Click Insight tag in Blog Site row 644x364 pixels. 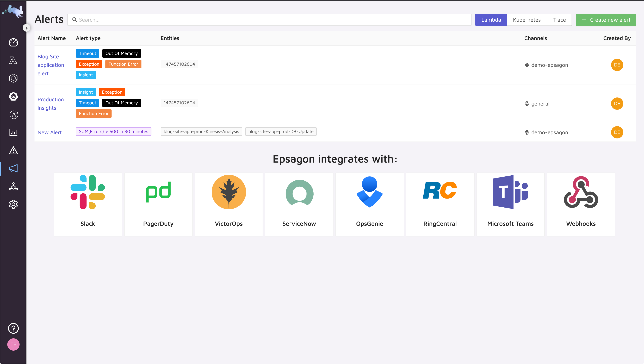85,75
